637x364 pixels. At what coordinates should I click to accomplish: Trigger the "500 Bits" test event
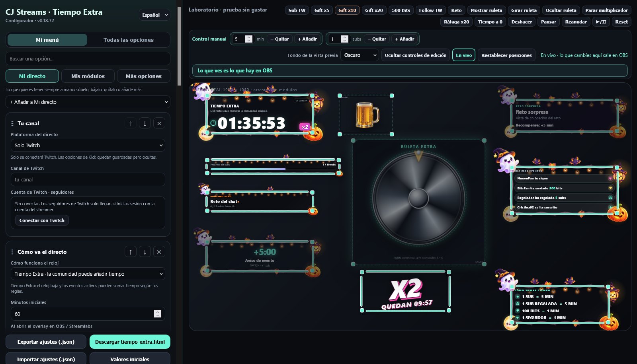coord(401,10)
